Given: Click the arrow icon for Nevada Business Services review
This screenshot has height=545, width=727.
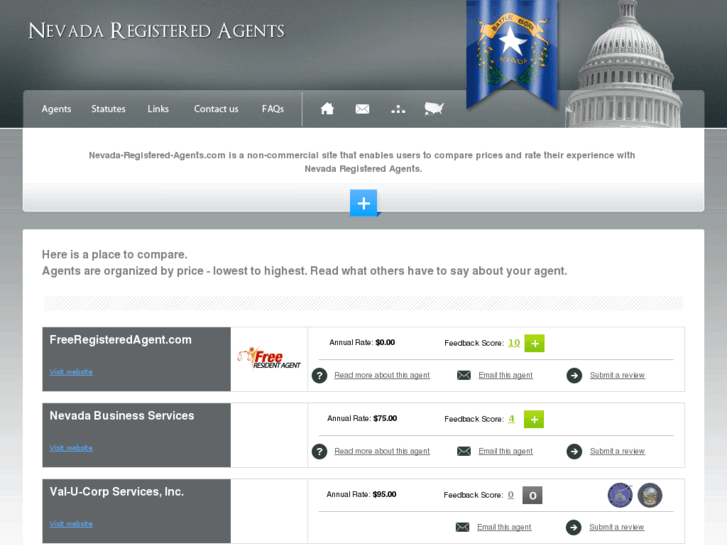Looking at the screenshot, I should pos(574,451).
